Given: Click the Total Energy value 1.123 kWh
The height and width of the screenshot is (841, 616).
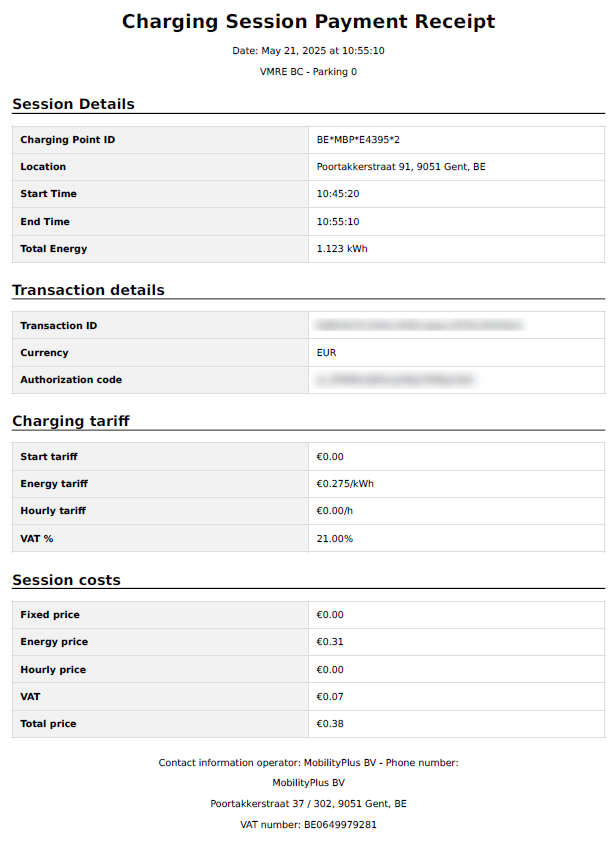Looking at the screenshot, I should coord(342,249).
